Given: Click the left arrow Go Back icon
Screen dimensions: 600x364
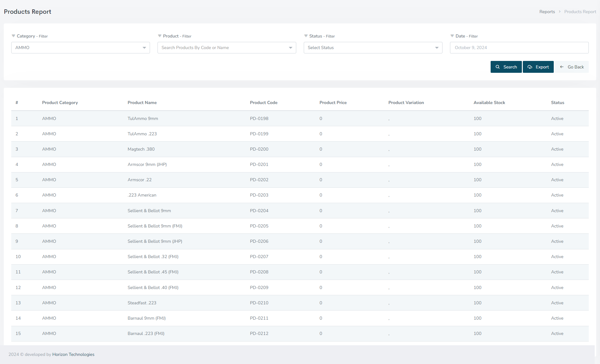Looking at the screenshot, I should pyautogui.click(x=562, y=67).
